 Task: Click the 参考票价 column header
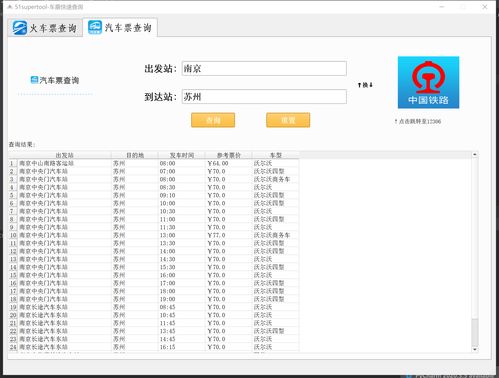[x=229, y=155]
